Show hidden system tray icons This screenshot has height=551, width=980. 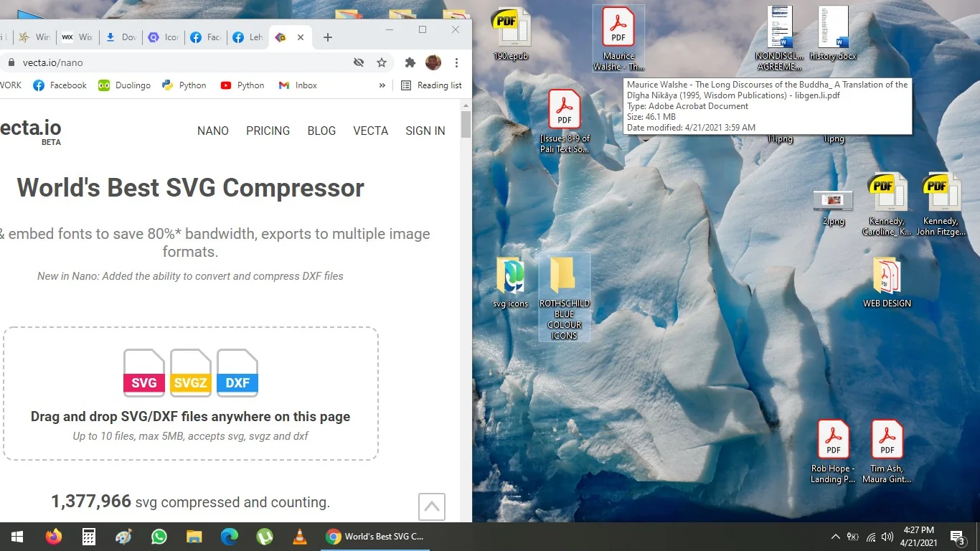(835, 537)
